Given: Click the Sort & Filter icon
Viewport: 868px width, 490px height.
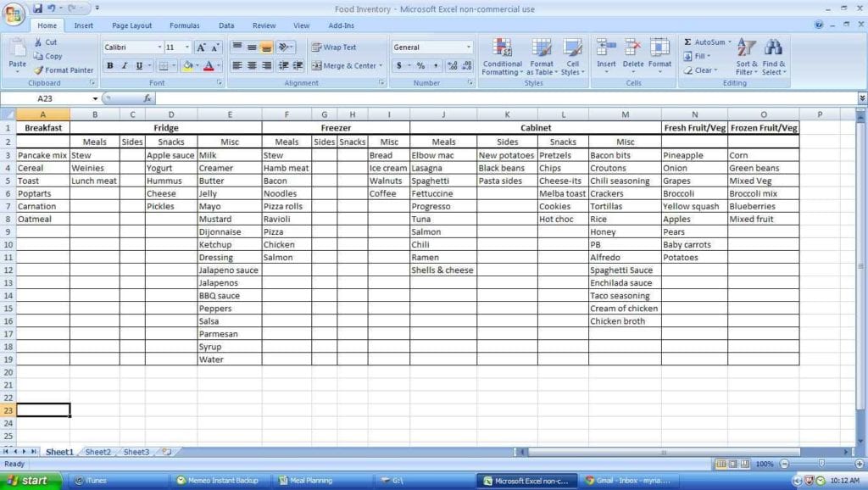Looking at the screenshot, I should click(x=745, y=47).
